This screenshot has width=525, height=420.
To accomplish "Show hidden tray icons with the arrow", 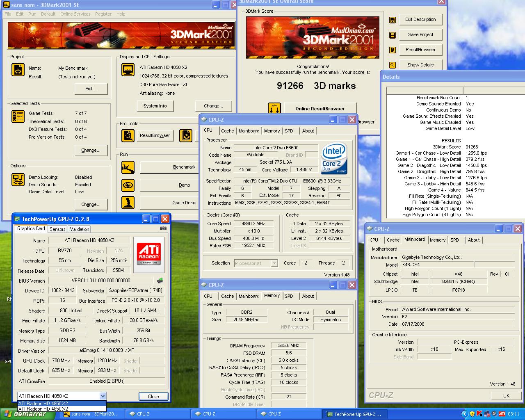I will [464, 414].
